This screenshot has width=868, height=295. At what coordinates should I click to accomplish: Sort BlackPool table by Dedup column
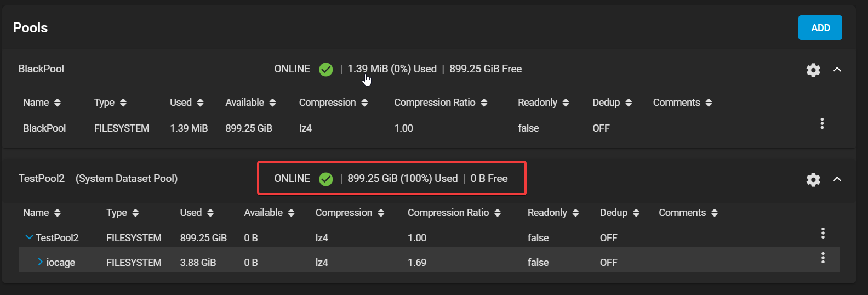coord(612,103)
